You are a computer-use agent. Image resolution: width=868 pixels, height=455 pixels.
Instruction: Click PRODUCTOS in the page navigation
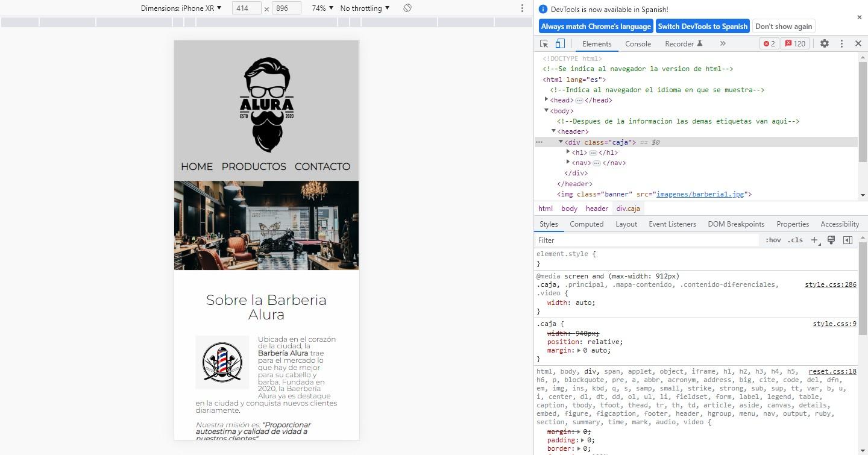(254, 166)
